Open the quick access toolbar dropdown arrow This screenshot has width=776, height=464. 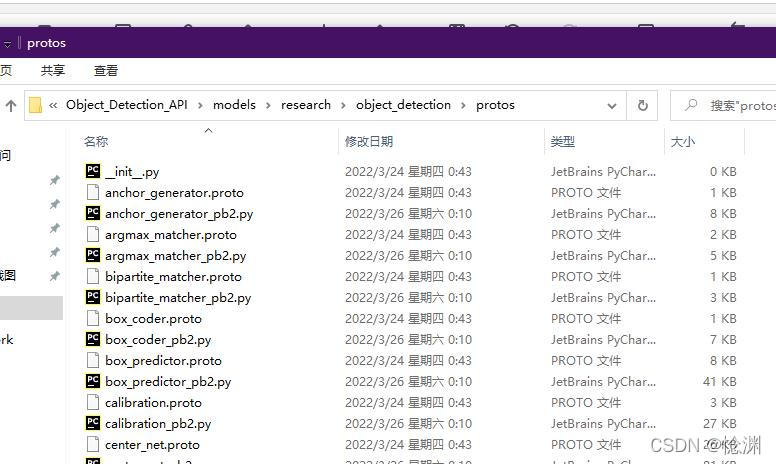click(7, 45)
